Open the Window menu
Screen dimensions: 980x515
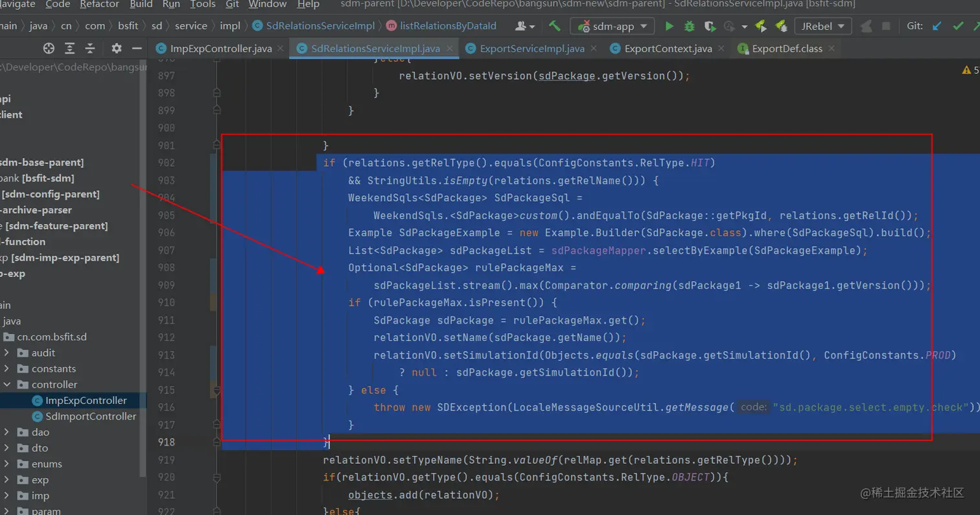[x=268, y=5]
